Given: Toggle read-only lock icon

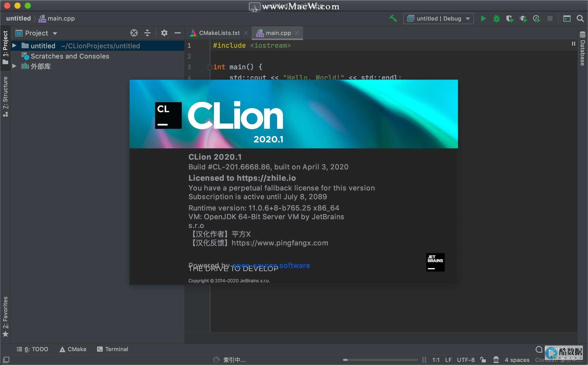Looking at the screenshot, I should tap(483, 360).
